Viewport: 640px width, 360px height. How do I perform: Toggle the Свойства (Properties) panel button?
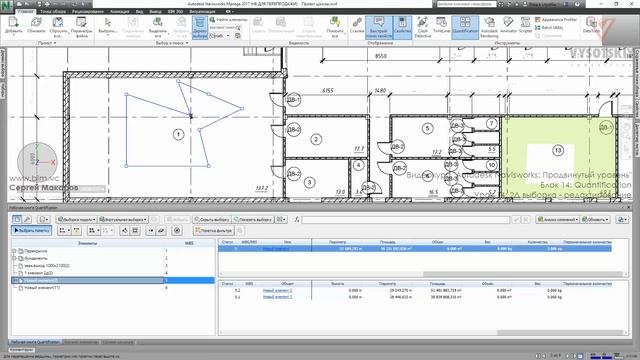click(402, 27)
